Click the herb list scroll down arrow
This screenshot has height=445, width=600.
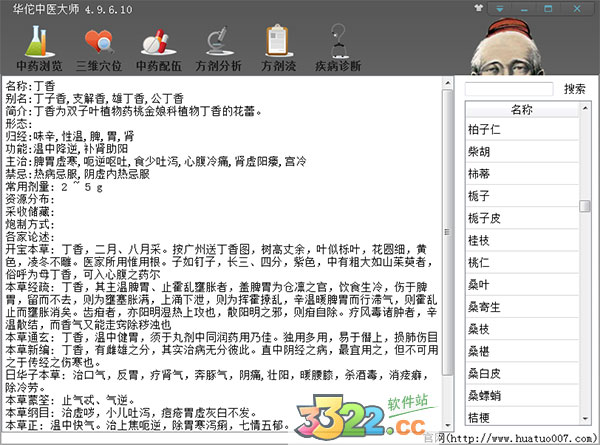point(585,419)
